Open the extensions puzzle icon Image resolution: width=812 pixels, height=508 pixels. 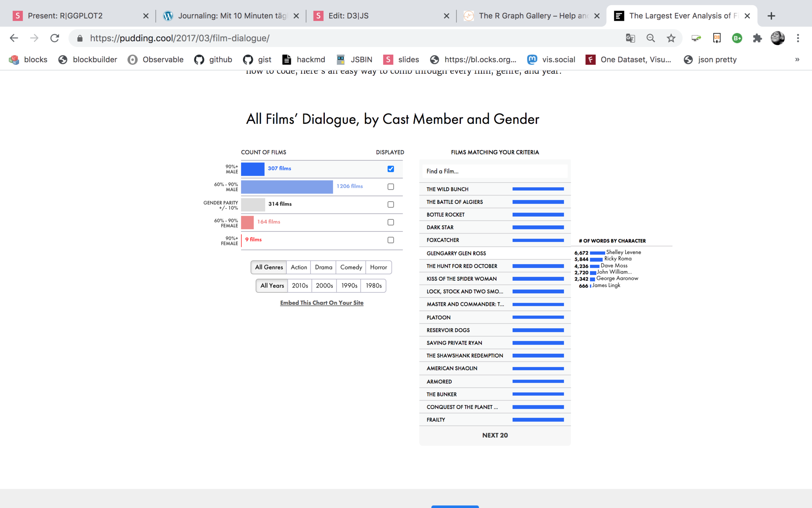coord(757,38)
